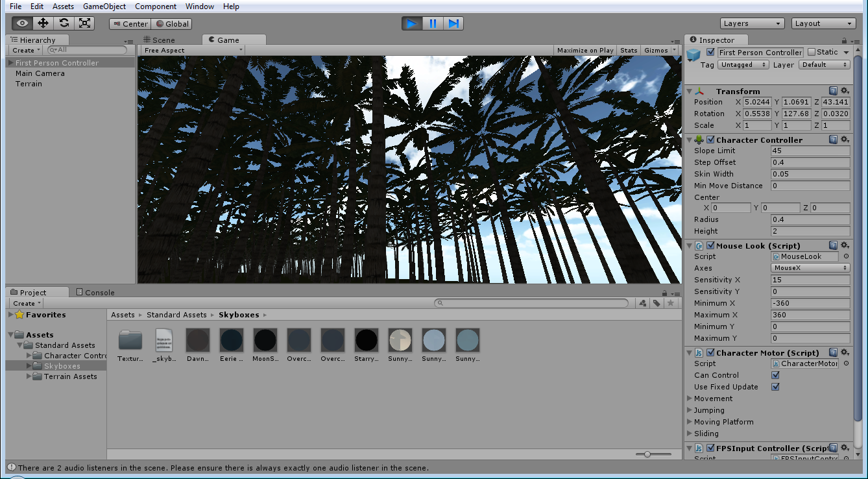Screen dimensions: 868x479
Task: Select the Hand (view) tool
Action: click(x=22, y=23)
